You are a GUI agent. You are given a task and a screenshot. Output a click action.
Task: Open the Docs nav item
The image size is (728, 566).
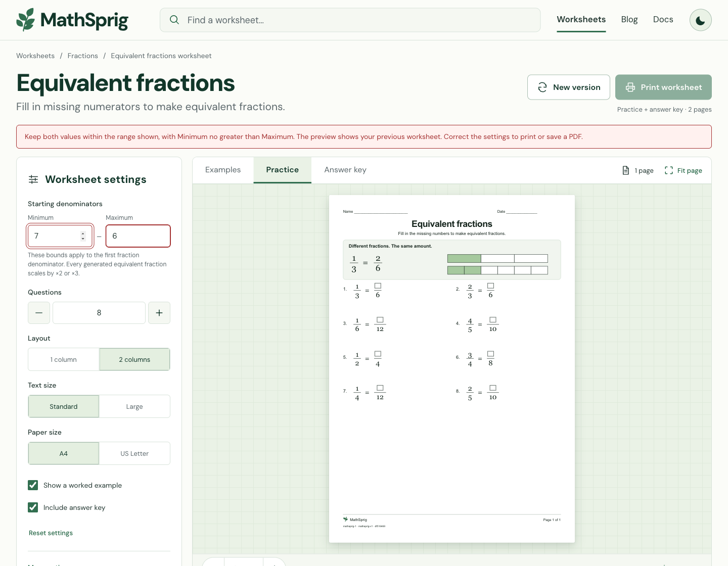[x=663, y=19]
